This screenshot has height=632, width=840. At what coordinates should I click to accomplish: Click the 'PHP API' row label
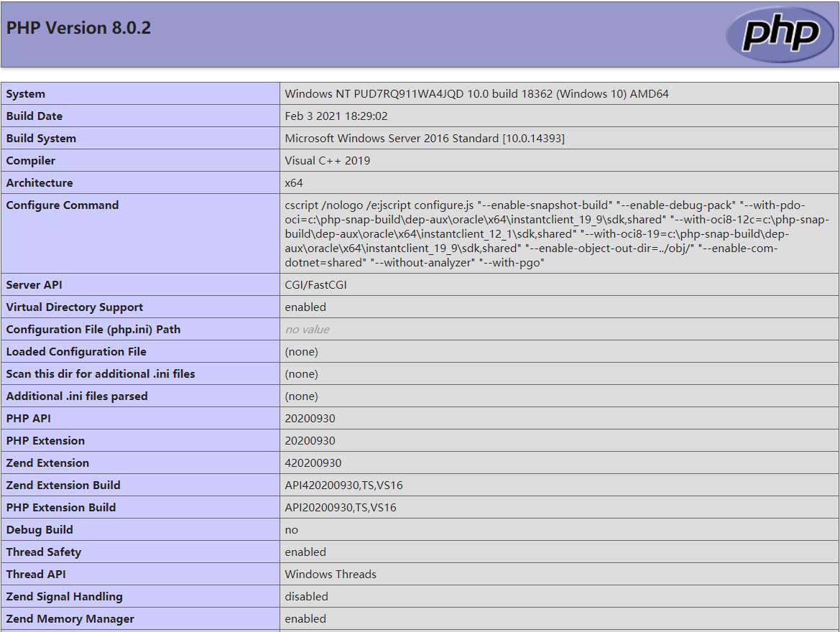coord(29,418)
